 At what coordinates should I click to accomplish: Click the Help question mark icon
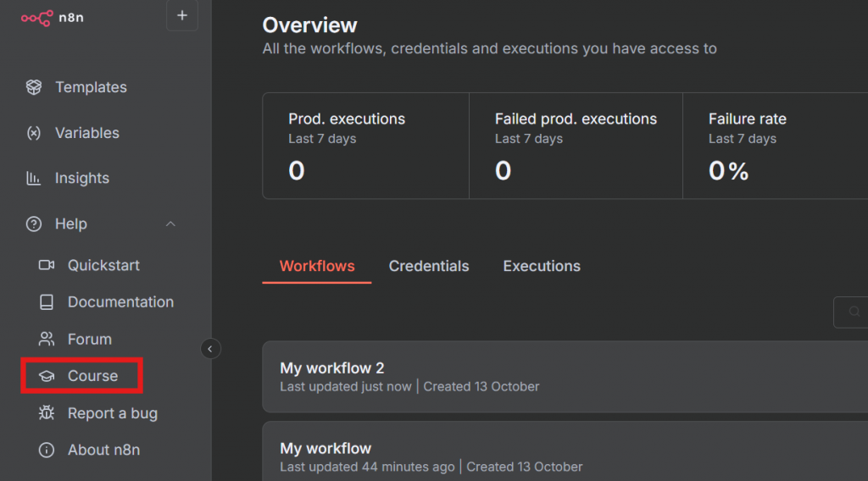pos(34,224)
